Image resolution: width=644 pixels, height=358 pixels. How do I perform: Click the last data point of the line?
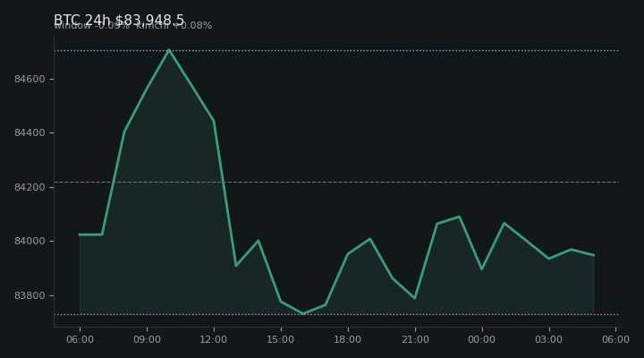(594, 255)
